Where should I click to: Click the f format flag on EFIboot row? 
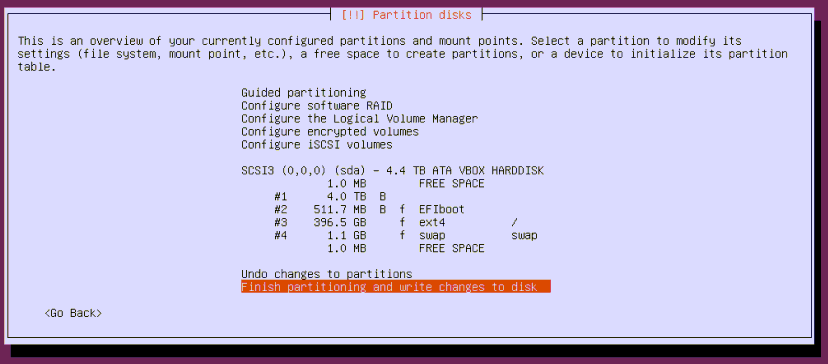402,209
